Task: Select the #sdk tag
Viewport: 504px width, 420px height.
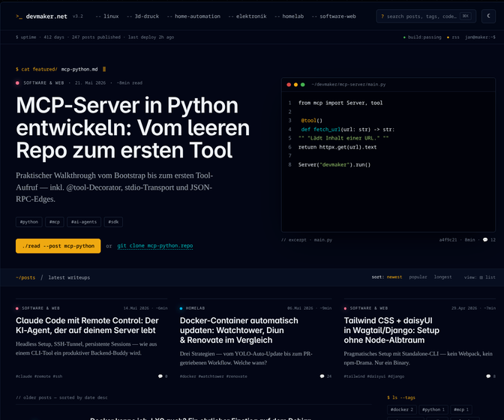Action: pyautogui.click(x=113, y=222)
